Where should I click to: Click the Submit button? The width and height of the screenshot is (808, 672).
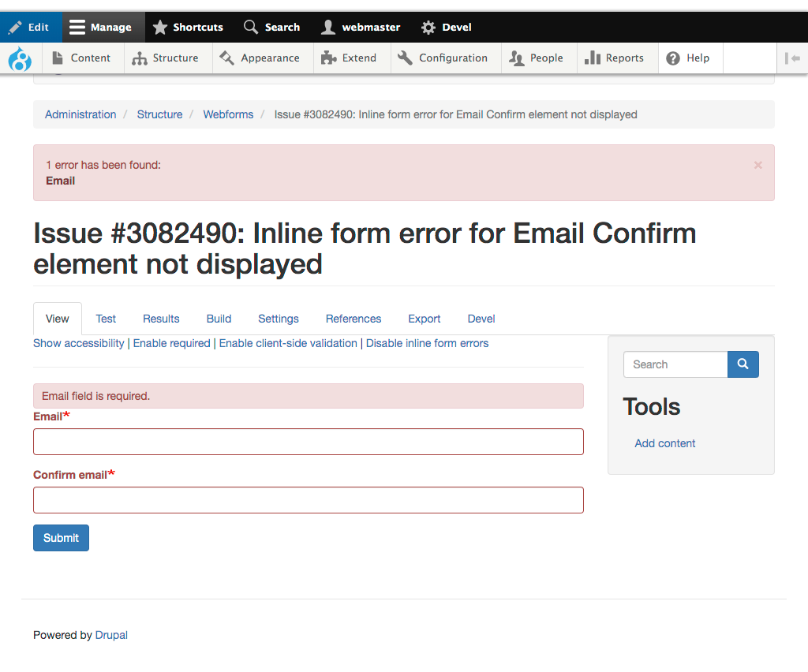click(61, 538)
